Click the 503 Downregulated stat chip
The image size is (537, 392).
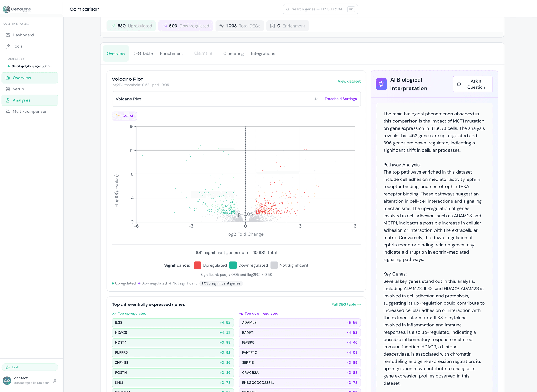click(185, 26)
